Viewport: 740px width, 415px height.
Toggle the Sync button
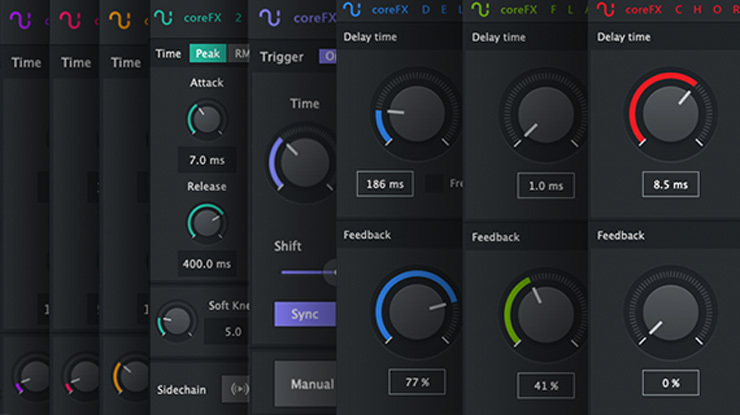click(305, 314)
